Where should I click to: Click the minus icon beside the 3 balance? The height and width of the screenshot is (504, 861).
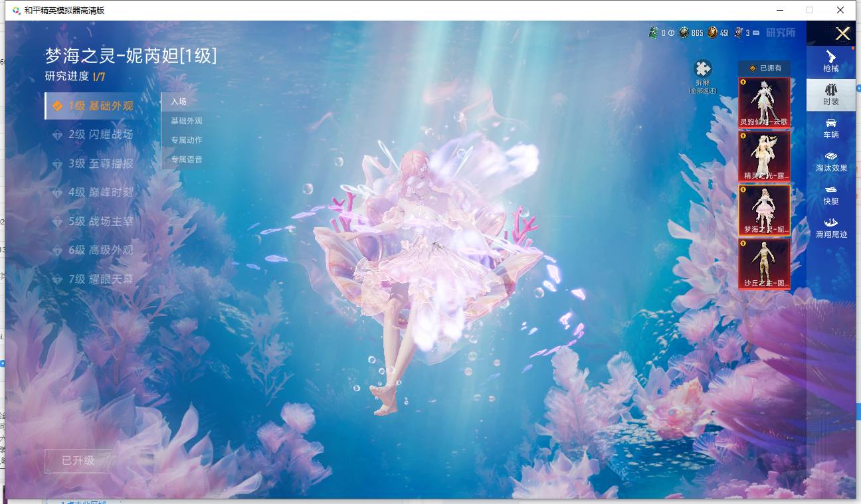pos(756,33)
